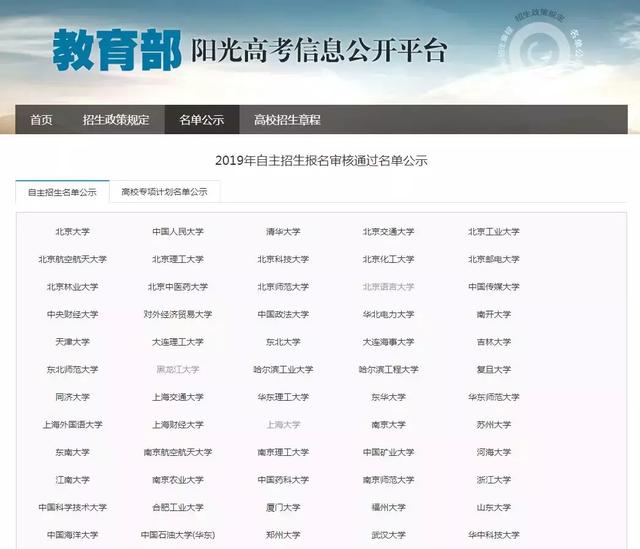Open the 哈尔滨工程大学 link
This screenshot has height=549, width=640.
click(x=388, y=369)
